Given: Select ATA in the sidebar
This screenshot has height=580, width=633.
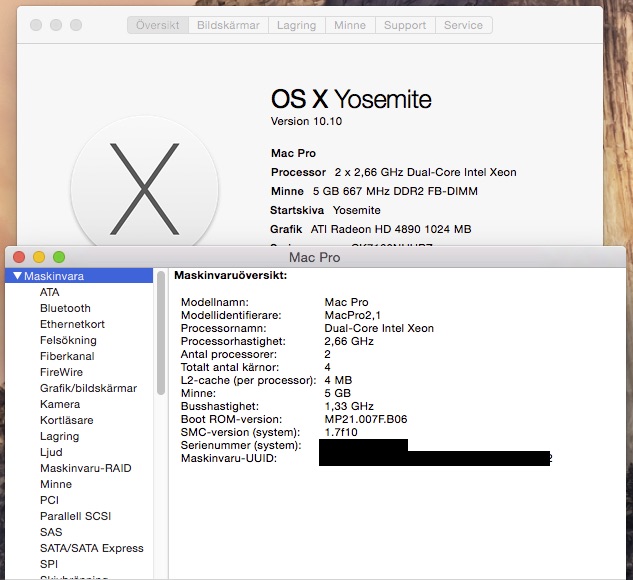Looking at the screenshot, I should point(50,292).
